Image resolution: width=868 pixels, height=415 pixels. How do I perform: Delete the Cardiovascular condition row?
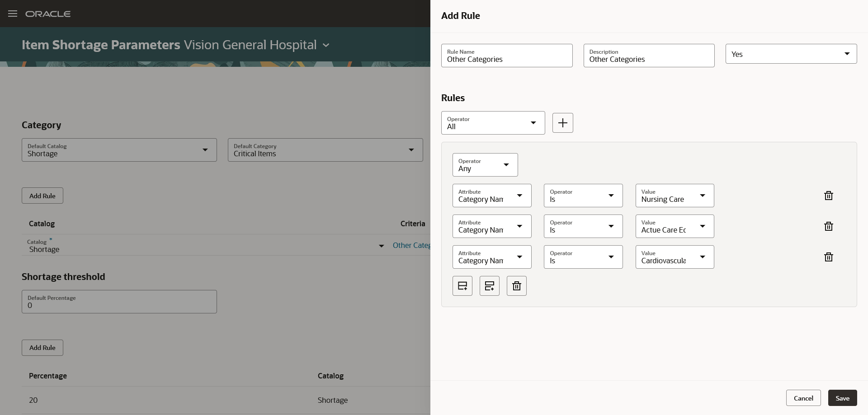click(x=828, y=257)
